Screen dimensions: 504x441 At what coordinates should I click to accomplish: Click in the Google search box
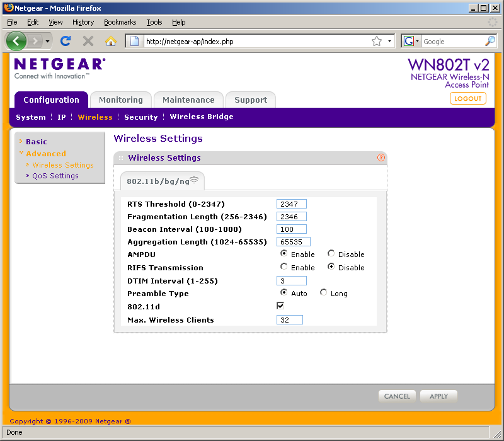click(453, 42)
